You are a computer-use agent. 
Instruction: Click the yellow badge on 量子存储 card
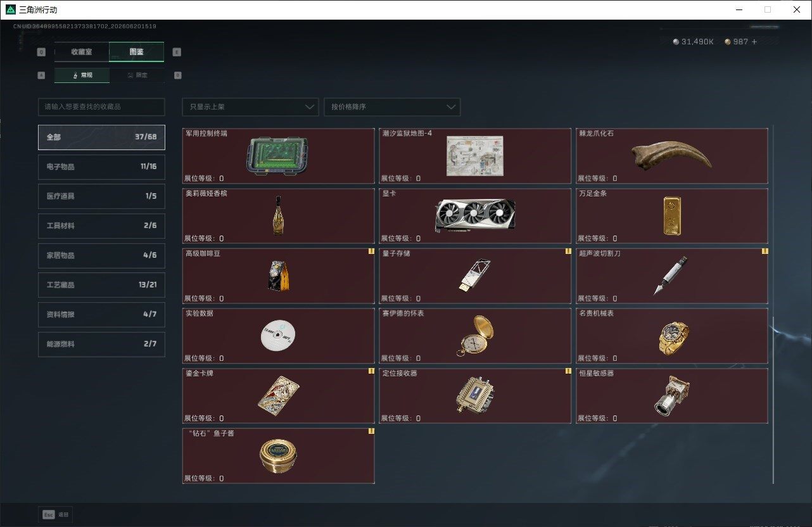click(568, 251)
